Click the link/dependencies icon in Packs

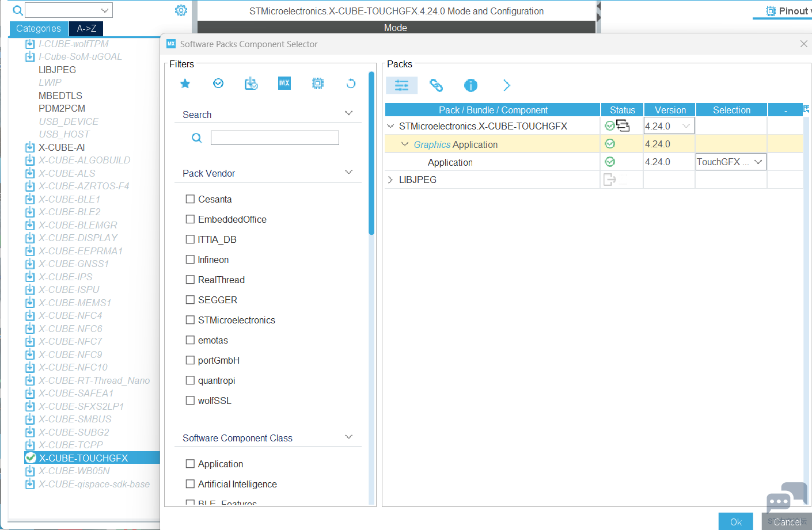pyautogui.click(x=437, y=85)
